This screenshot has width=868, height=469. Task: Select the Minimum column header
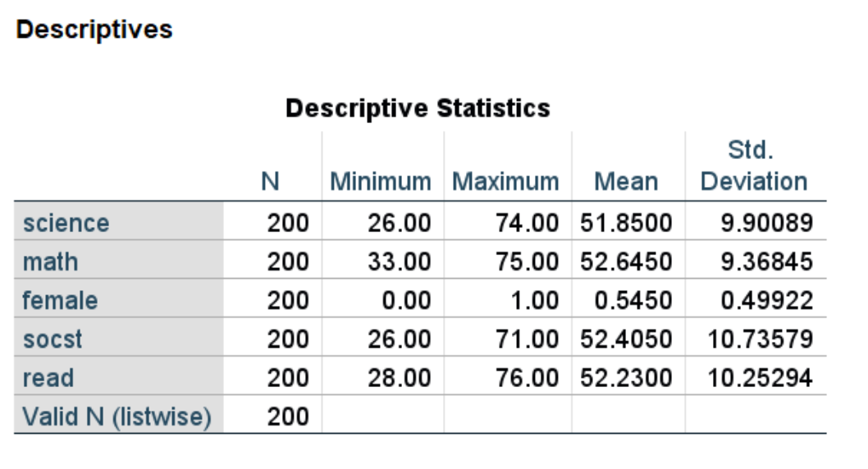[380, 181]
